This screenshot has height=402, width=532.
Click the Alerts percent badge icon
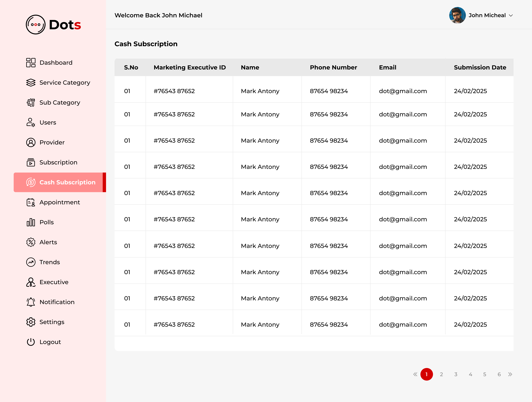click(31, 242)
